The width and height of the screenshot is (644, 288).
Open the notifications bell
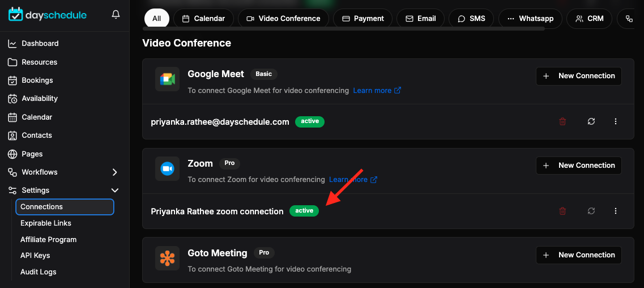[116, 15]
